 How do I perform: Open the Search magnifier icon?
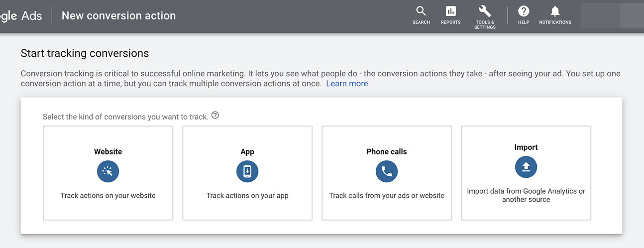421,11
